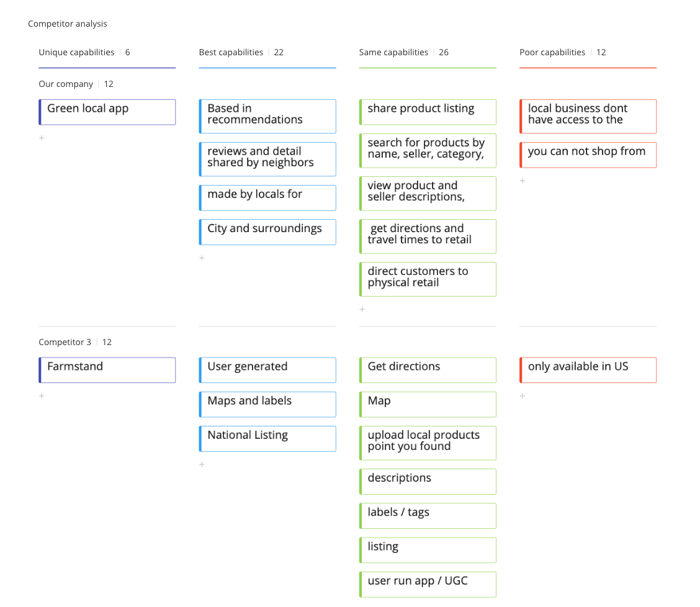Viewport: 700px width, 607px height.
Task: Add card under City and surroundings
Action: pyautogui.click(x=202, y=258)
